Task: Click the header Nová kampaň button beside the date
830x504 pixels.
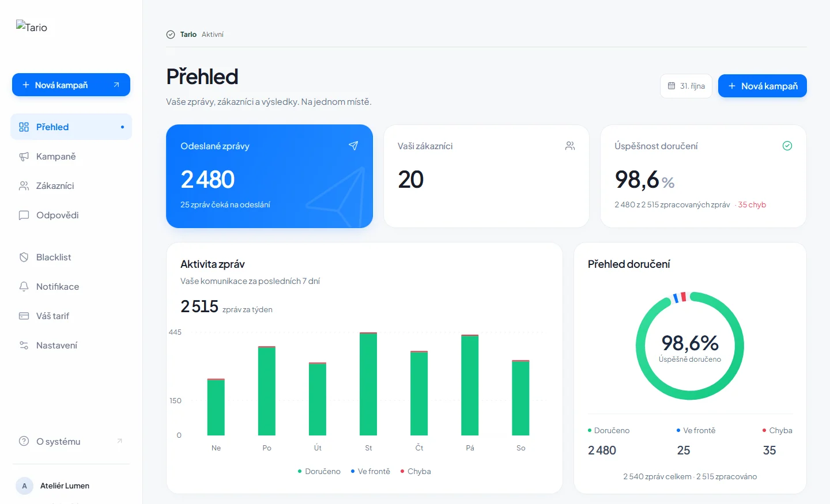Action: pyautogui.click(x=762, y=86)
